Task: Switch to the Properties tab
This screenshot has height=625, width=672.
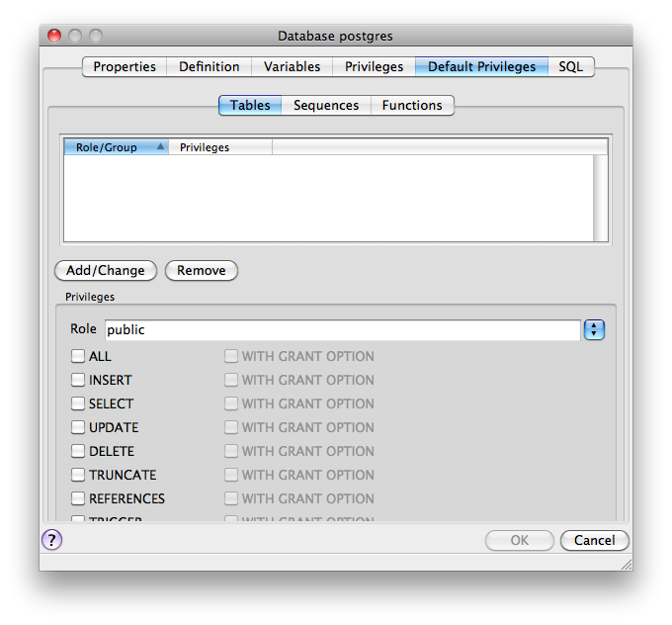Action: click(125, 66)
